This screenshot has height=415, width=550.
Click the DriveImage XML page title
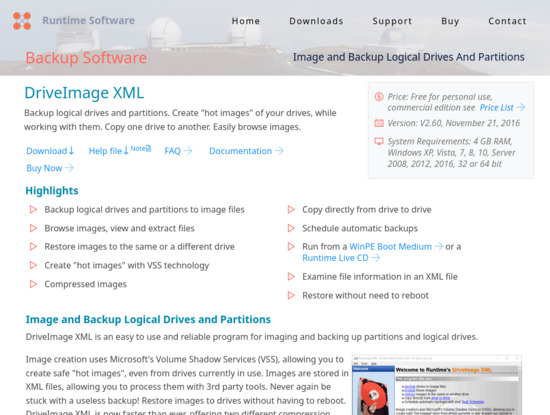(84, 93)
